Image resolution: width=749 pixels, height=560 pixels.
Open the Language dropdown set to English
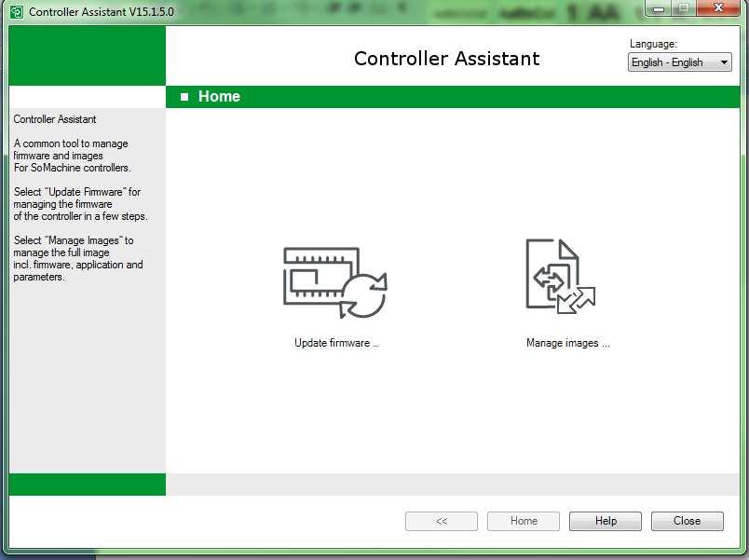pyautogui.click(x=679, y=62)
